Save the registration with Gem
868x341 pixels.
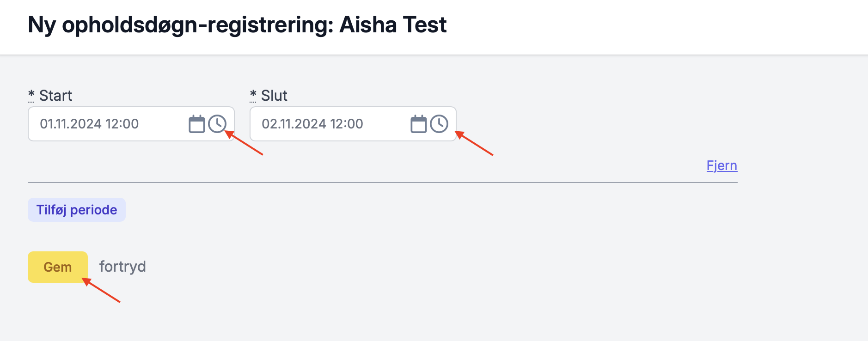[58, 267]
